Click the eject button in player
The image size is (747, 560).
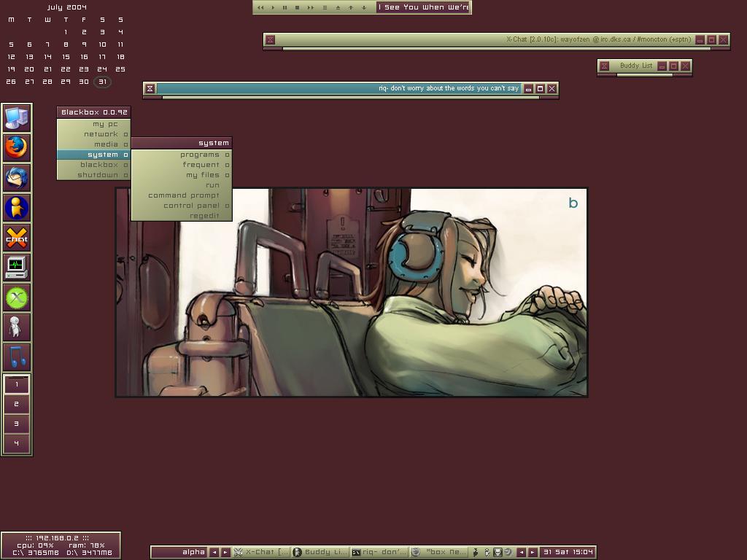pos(338,7)
